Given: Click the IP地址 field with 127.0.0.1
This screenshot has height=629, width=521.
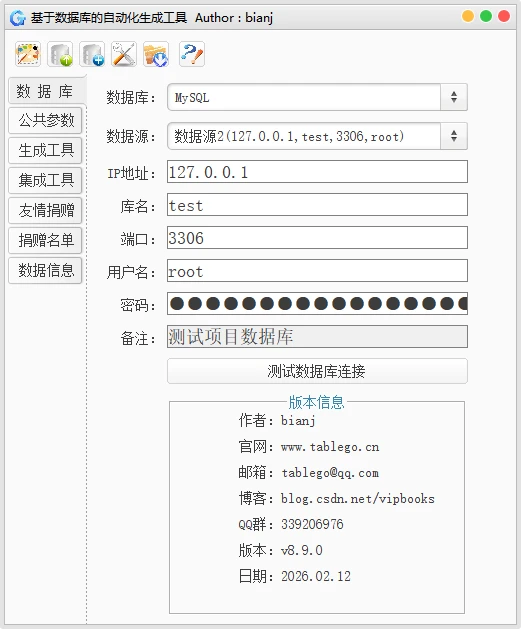Looking at the screenshot, I should click(x=317, y=172).
